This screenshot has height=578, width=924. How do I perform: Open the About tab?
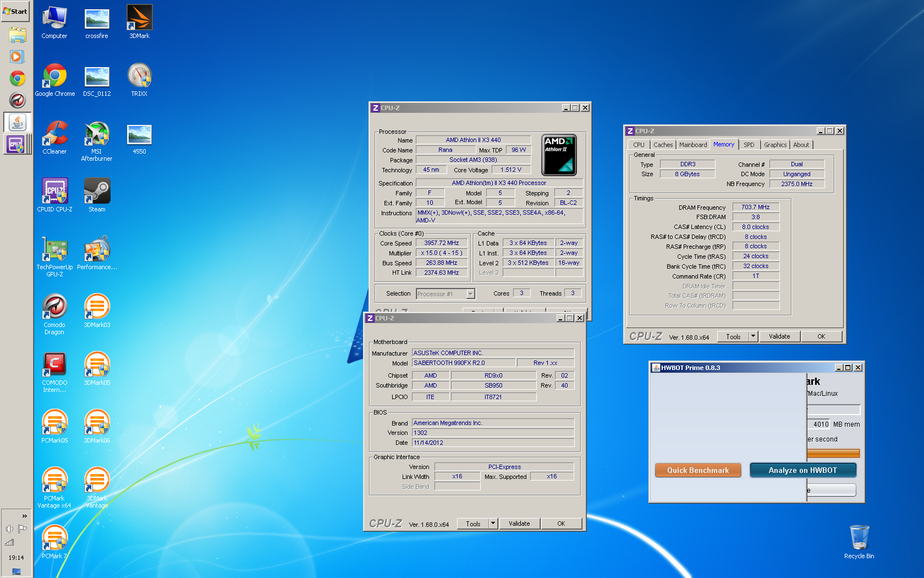[801, 145]
